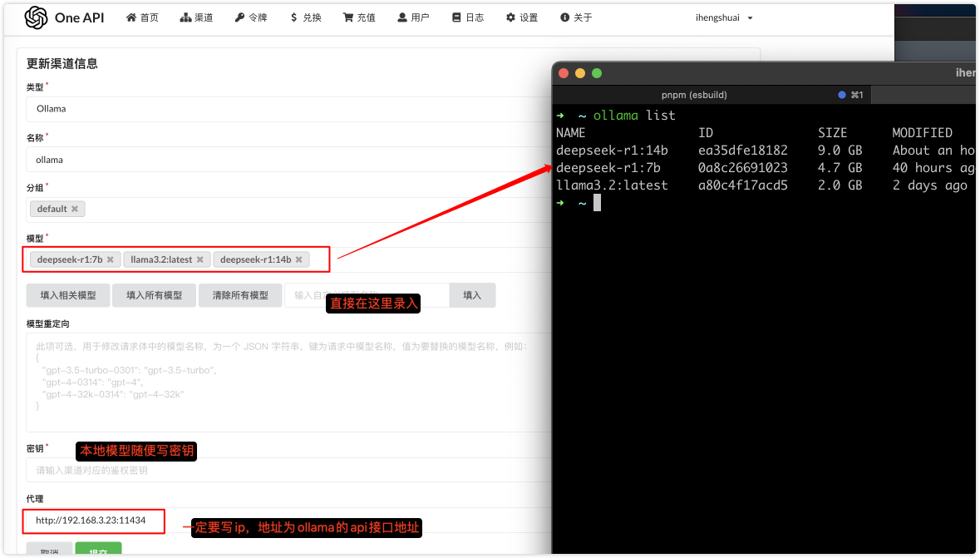Click the 'ollama list' command text in terminal

click(x=634, y=115)
